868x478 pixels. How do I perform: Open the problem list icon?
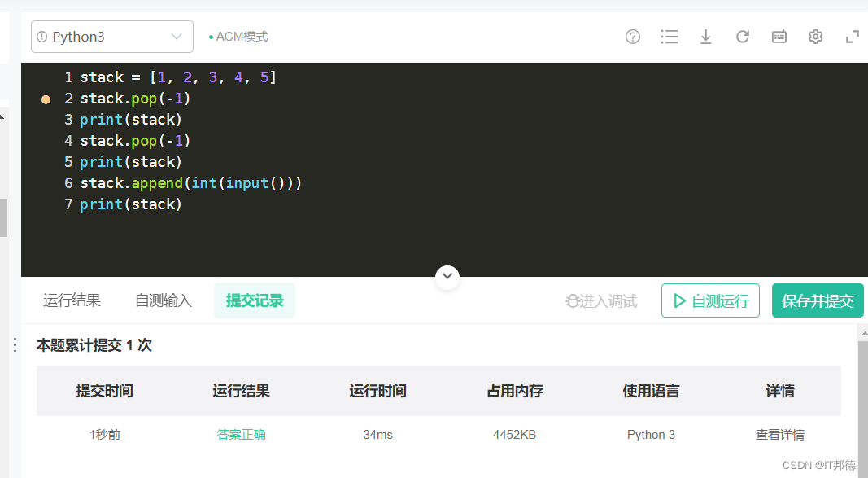pyautogui.click(x=670, y=37)
